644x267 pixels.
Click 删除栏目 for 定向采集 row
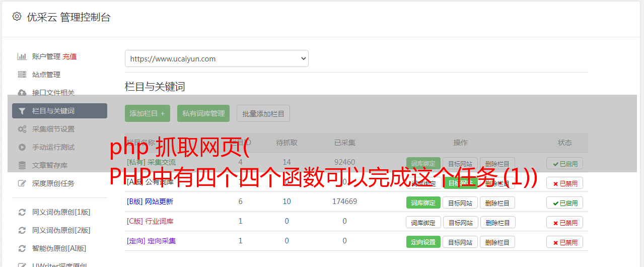497,242
